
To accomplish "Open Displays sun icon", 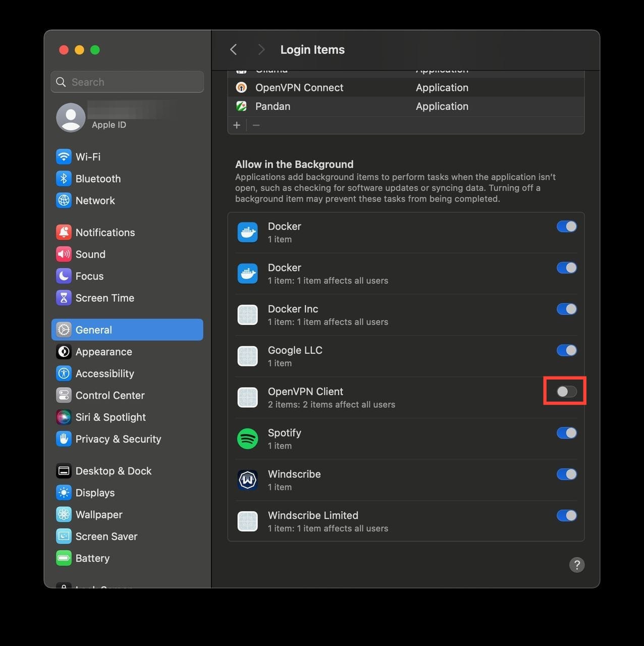I will [x=64, y=493].
